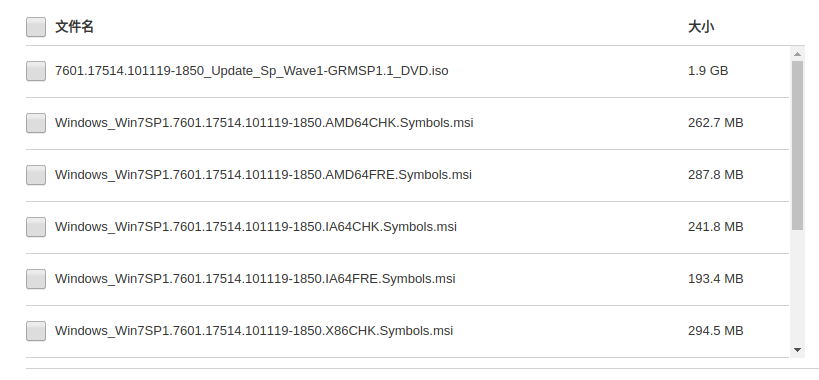
Task: Click the 1.9 GB size value
Action: coord(708,71)
